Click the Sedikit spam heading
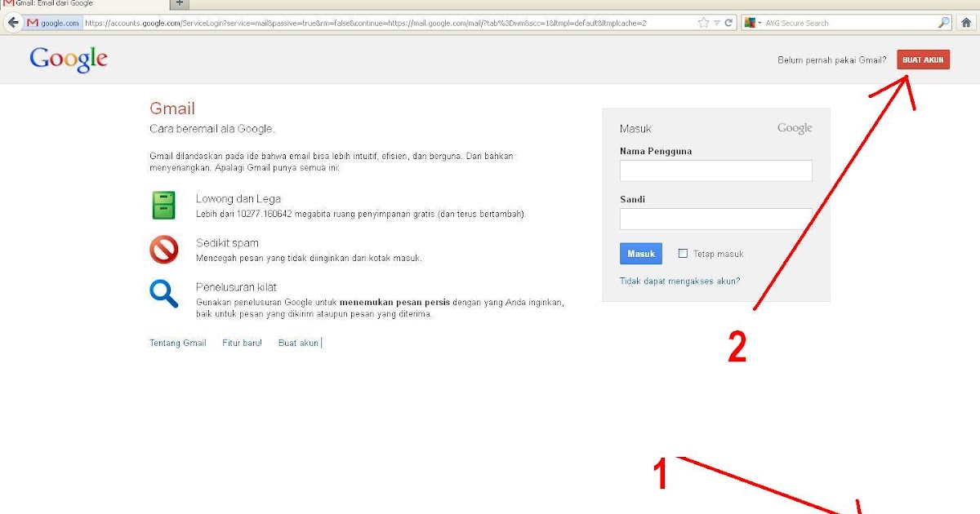Image resolution: width=980 pixels, height=514 pixels. click(x=227, y=242)
